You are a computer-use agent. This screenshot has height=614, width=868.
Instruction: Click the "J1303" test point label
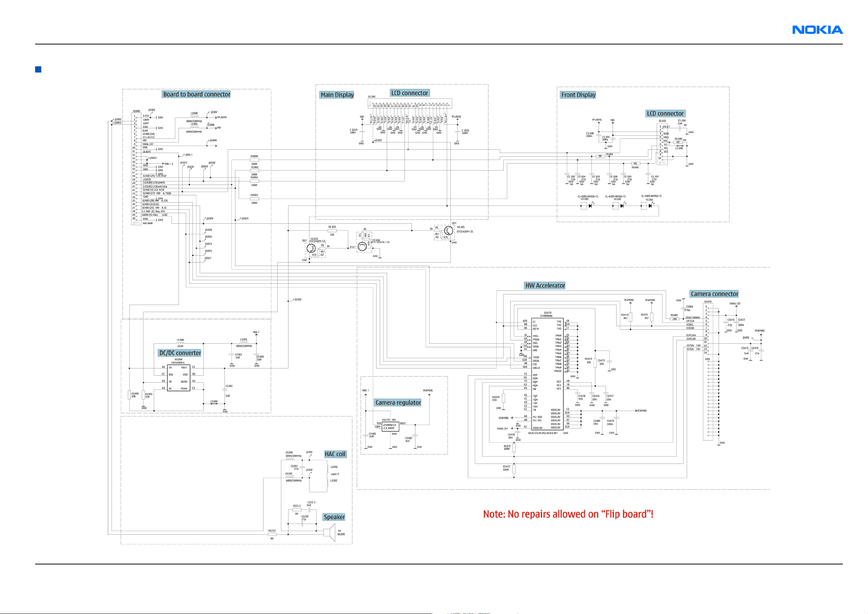point(378,140)
